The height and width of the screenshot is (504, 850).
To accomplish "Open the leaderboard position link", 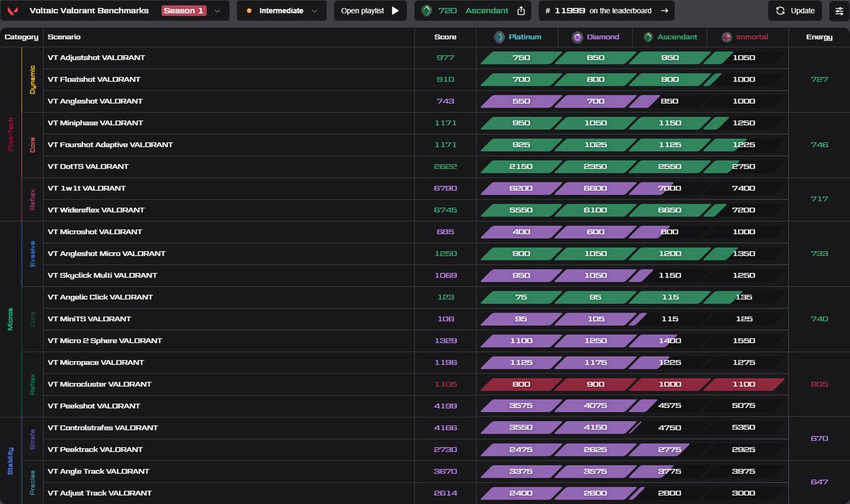I will 606,11.
